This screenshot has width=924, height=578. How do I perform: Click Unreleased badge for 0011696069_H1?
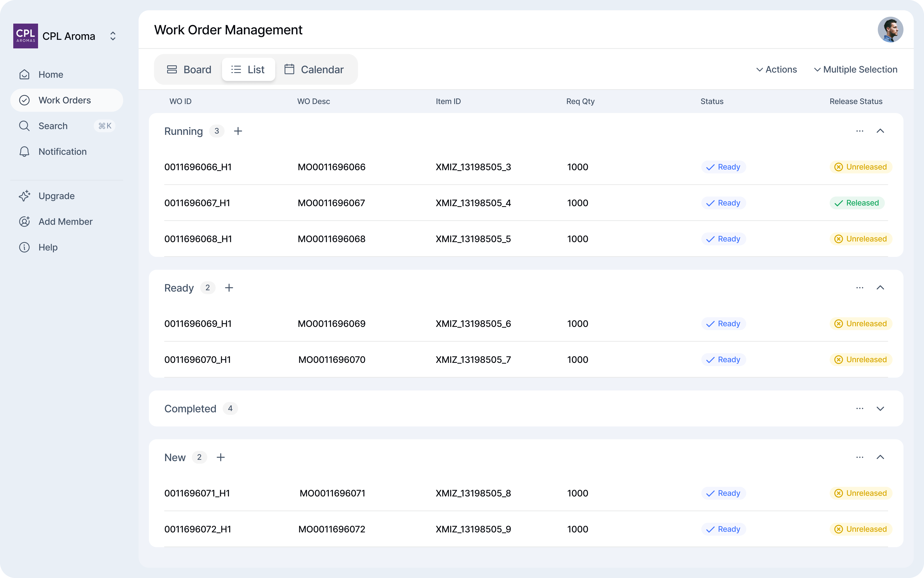tap(861, 324)
